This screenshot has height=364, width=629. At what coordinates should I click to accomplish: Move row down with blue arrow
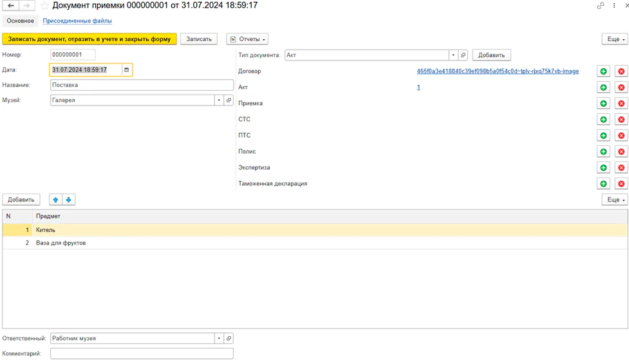pyautogui.click(x=68, y=200)
